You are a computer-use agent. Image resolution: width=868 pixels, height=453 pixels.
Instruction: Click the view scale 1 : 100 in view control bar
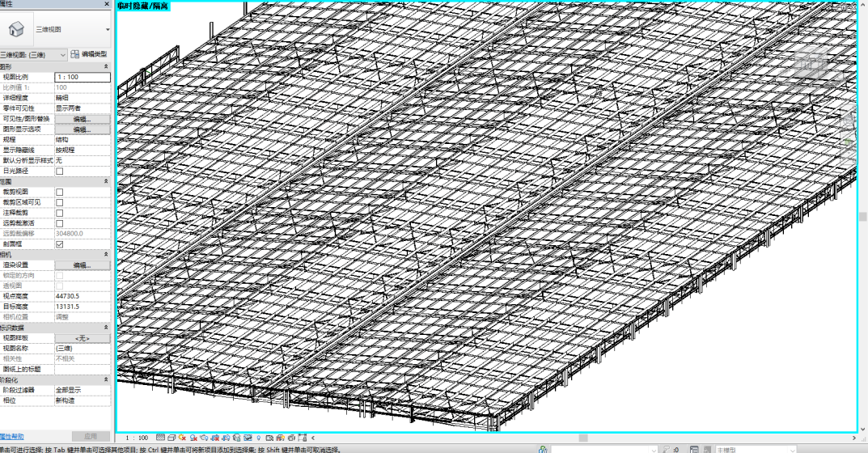[137, 438]
